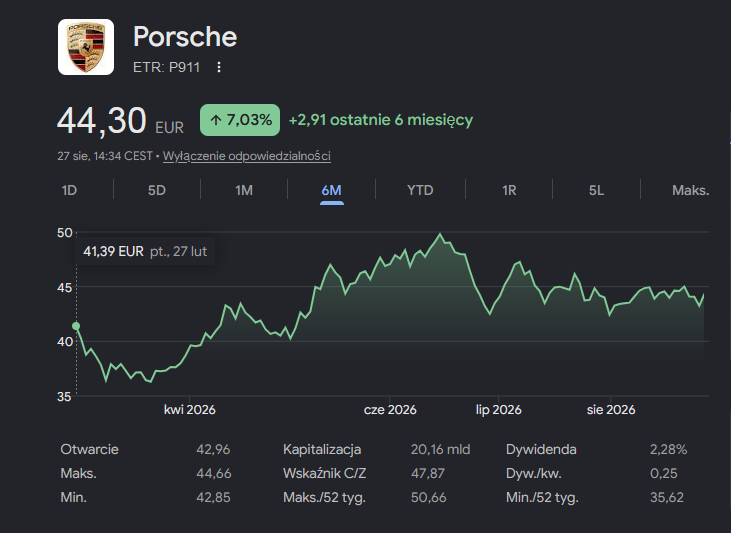Click the 44,30 current price
Viewport: 731px width, 533px height.
tap(102, 121)
